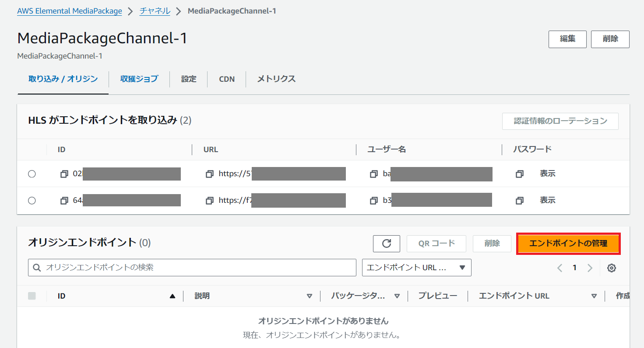This screenshot has height=348, width=644.
Task: Switch to 取り込み / オリジン tab
Action: pos(63,79)
